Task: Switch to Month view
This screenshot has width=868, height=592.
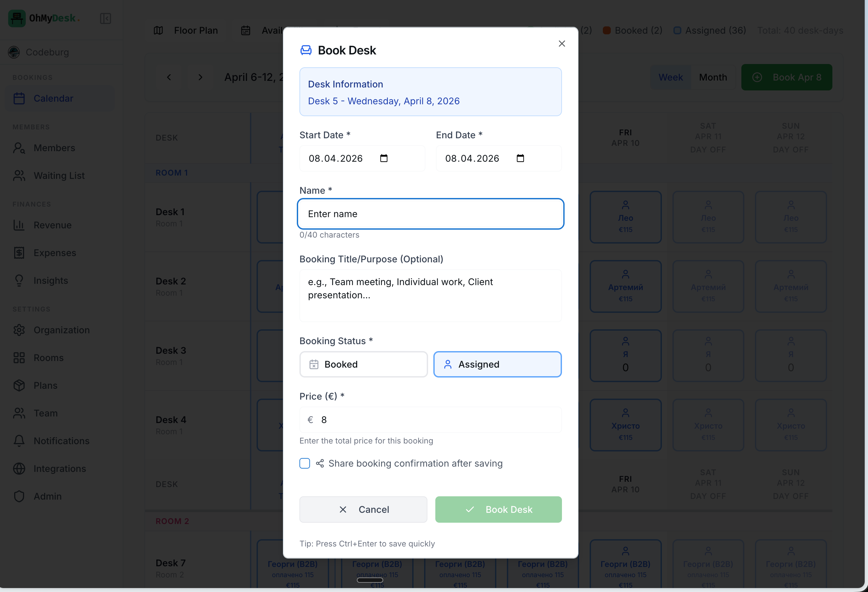Action: tap(713, 77)
